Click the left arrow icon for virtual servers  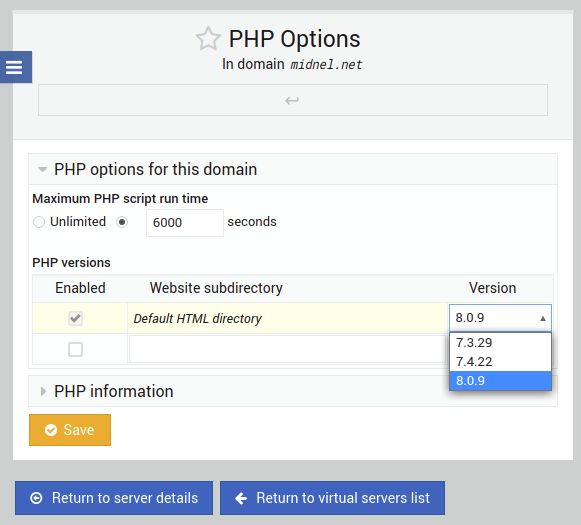pos(241,498)
